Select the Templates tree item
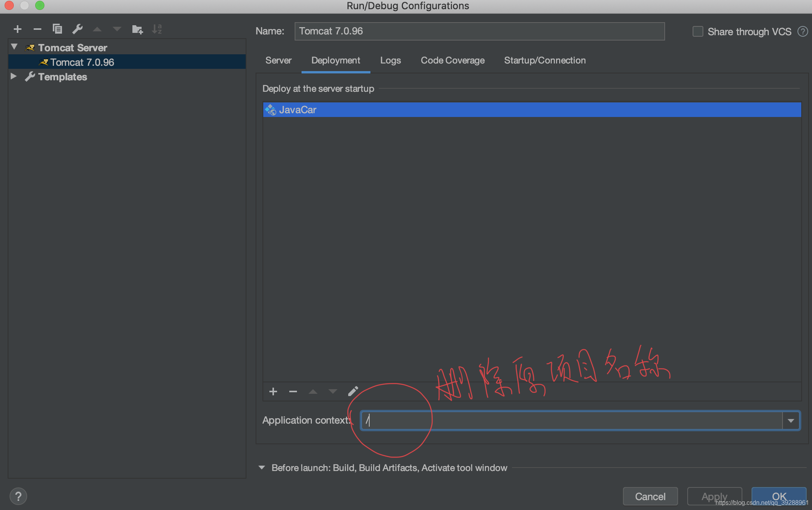Viewport: 812px width, 510px height. (x=127, y=76)
